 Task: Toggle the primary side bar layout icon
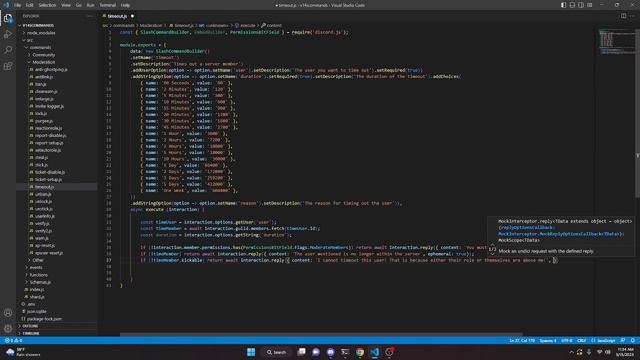tap(563, 5)
